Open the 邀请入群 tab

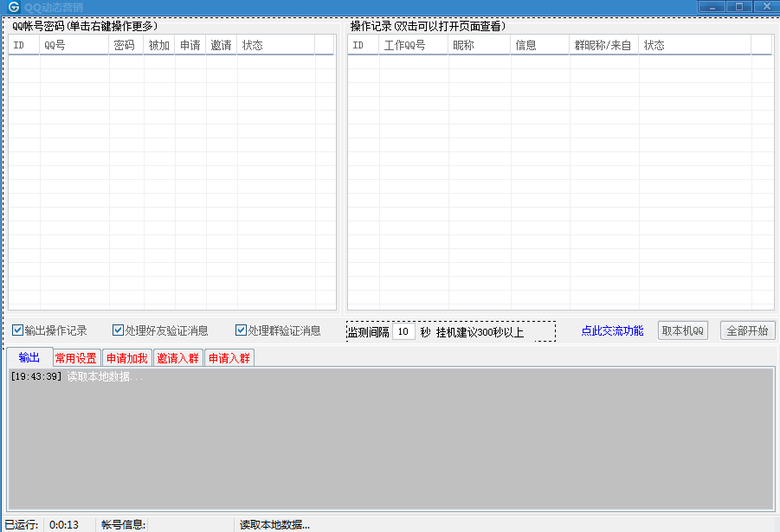point(178,358)
